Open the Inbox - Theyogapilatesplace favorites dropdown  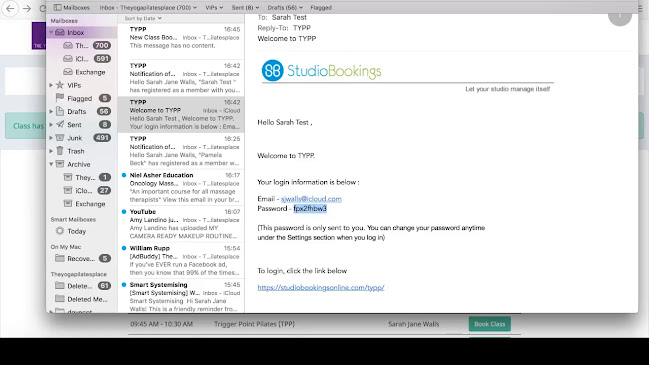click(148, 7)
